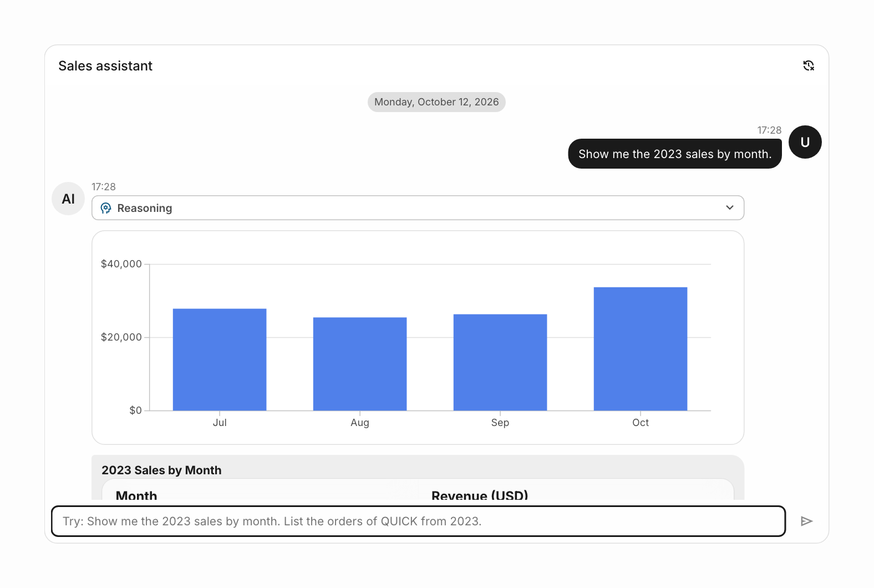Viewport: 874px width, 588px height.
Task: Select the Sep bar in the chart
Action: pyautogui.click(x=500, y=362)
